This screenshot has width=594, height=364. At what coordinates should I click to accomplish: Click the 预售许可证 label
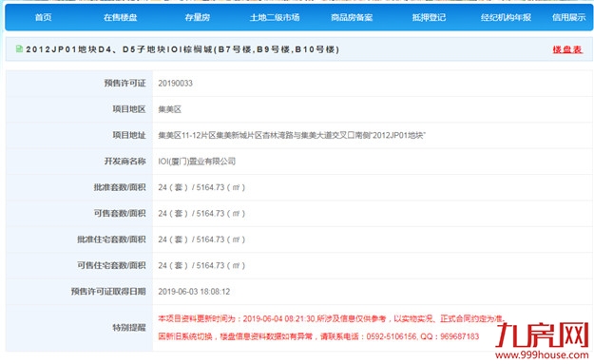pos(125,83)
